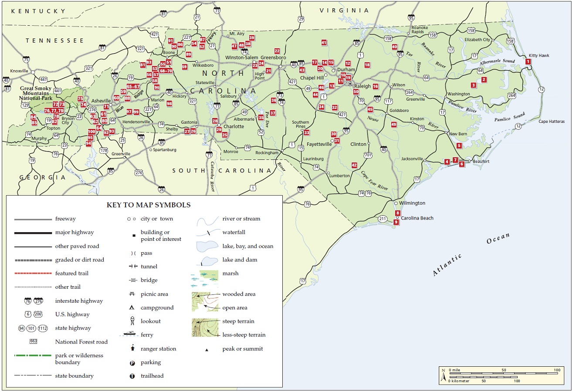Image resolution: width=573 pixels, height=392 pixels.
Task: Select the Kitty Hawk label
Action: click(x=539, y=56)
